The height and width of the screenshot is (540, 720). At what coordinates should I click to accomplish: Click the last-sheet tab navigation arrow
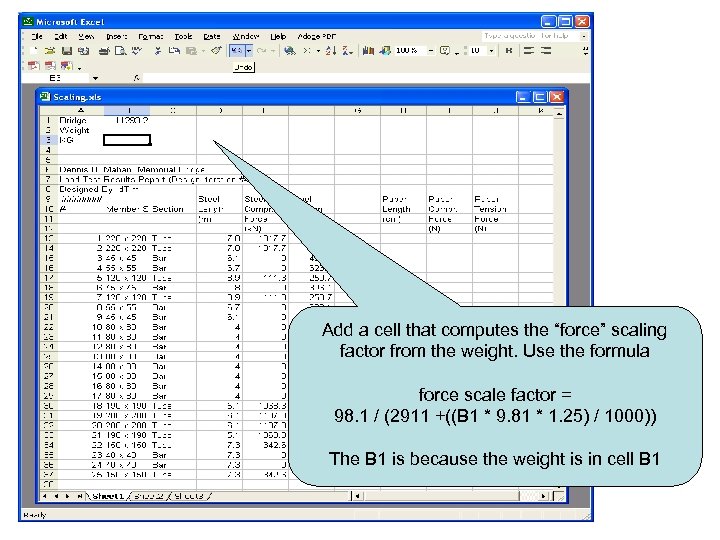[80, 496]
